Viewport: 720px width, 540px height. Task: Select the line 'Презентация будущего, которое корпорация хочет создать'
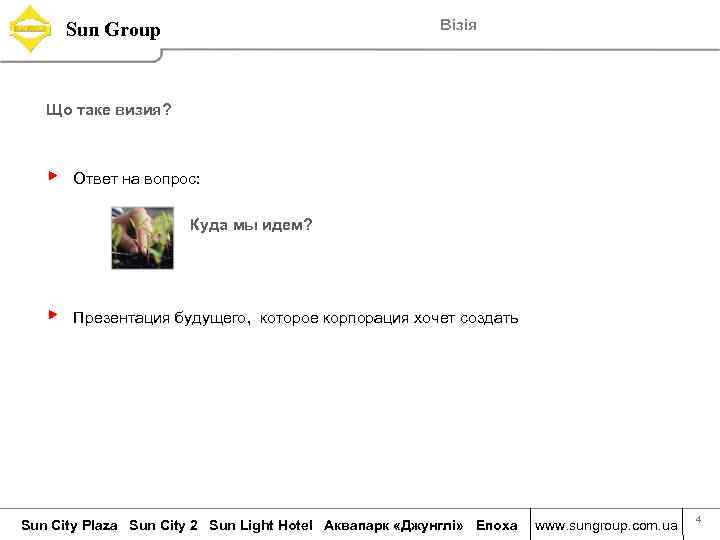click(x=296, y=318)
